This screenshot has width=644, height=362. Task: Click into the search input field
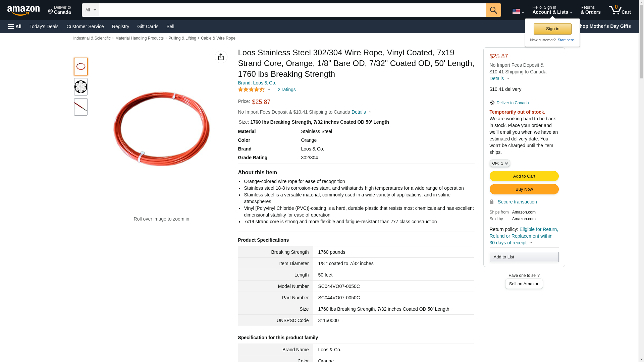[292, 10]
